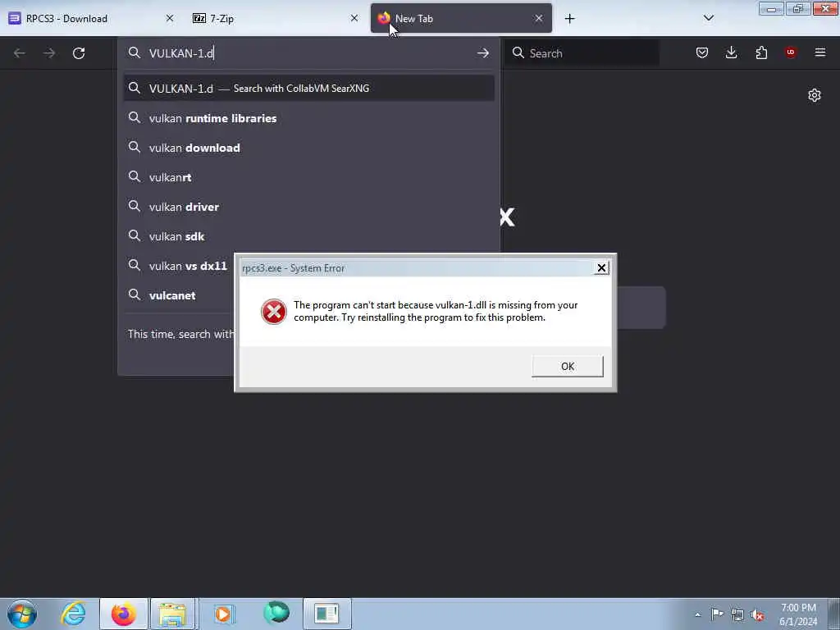The width and height of the screenshot is (840, 630).
Task: Open Windows Explorer folder in taskbar
Action: (x=172, y=614)
